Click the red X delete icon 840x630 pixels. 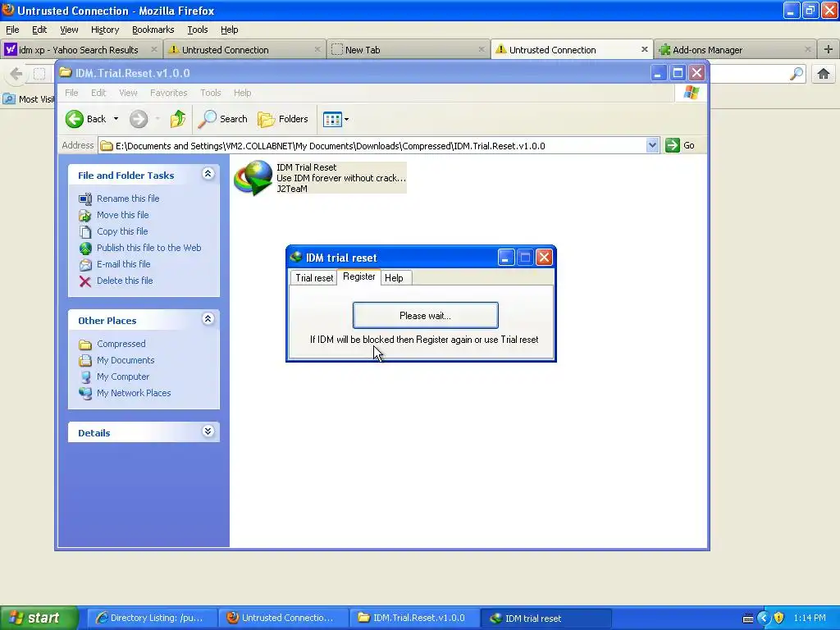click(x=85, y=281)
